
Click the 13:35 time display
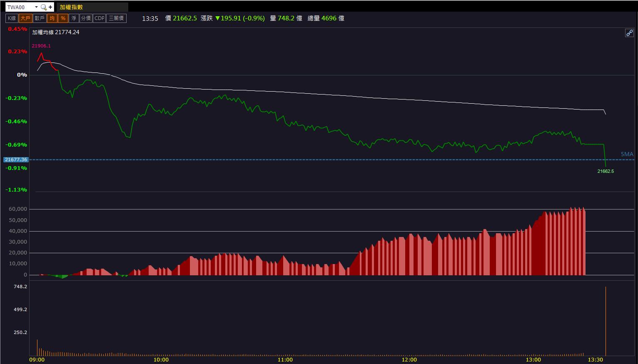[x=150, y=18]
